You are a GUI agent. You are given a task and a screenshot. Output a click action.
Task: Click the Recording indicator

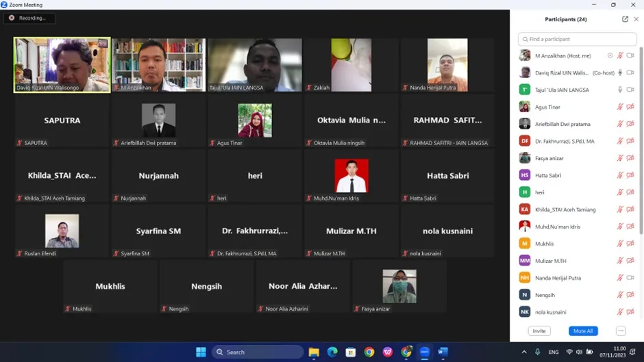click(x=29, y=18)
